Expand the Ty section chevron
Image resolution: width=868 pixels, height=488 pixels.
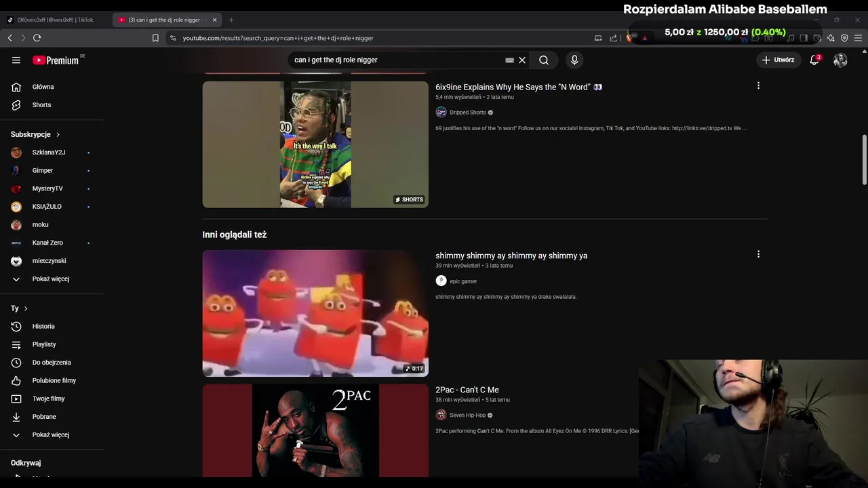click(26, 308)
